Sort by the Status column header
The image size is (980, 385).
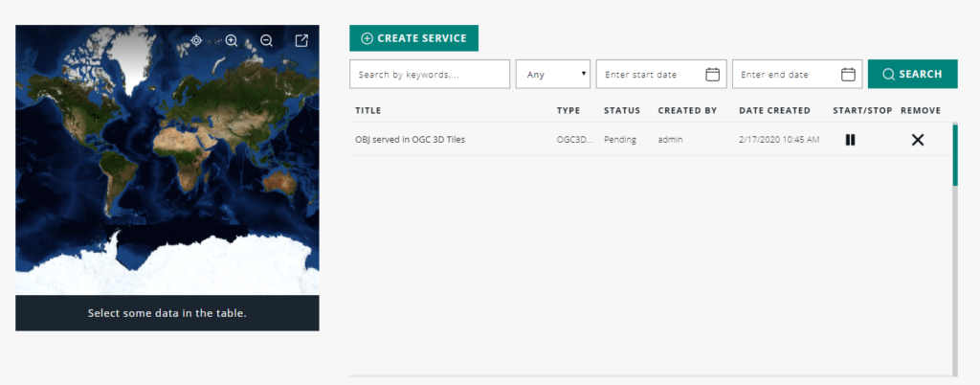point(622,110)
